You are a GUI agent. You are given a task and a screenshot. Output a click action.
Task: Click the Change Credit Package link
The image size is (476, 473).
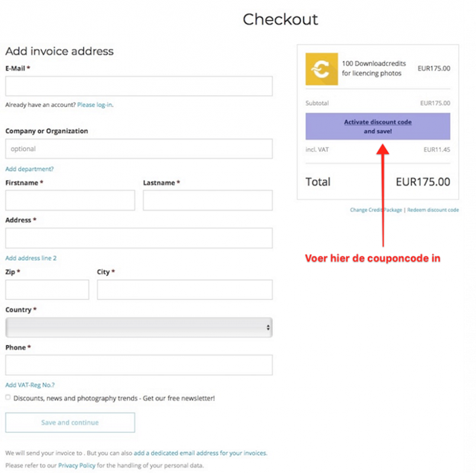376,210
